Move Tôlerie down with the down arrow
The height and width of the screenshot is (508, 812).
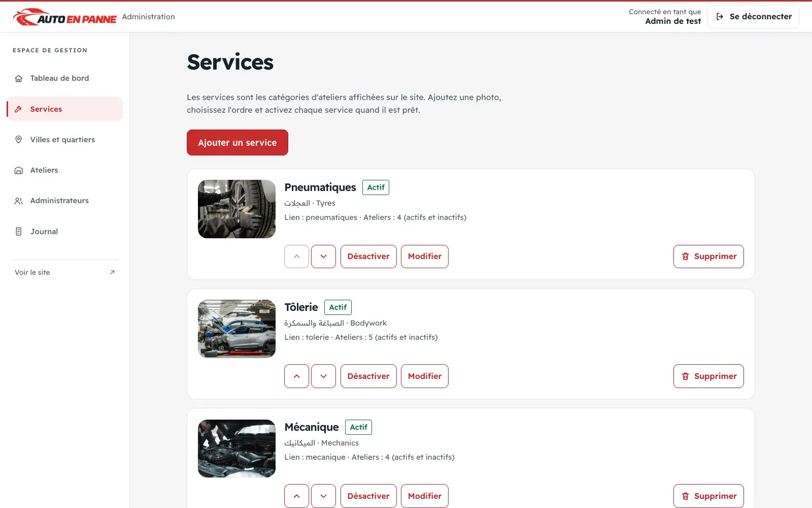[323, 376]
